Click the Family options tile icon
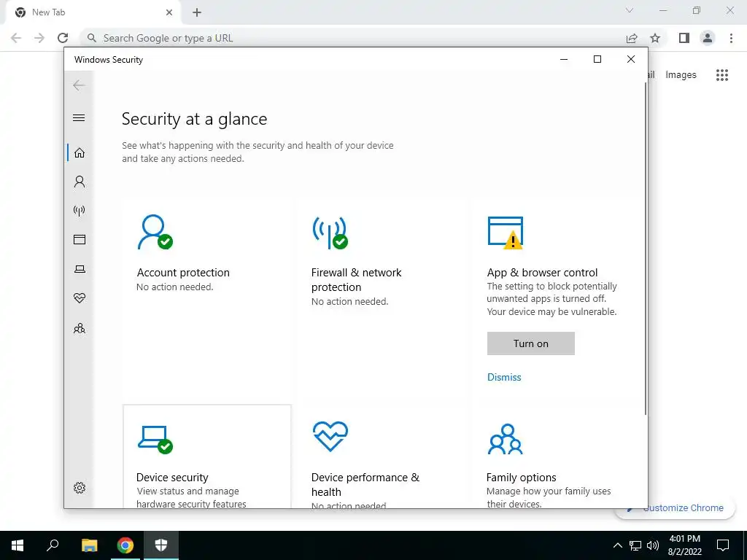The width and height of the screenshot is (747, 560). tap(506, 439)
